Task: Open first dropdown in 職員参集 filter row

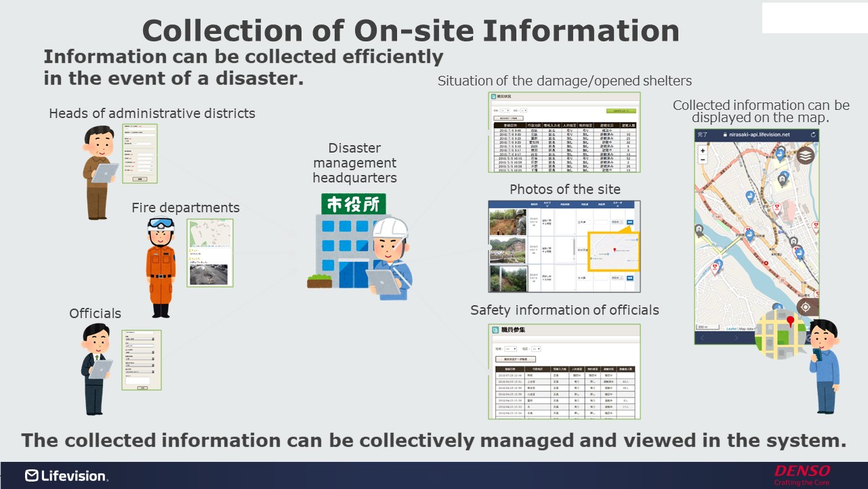Action: (511, 349)
